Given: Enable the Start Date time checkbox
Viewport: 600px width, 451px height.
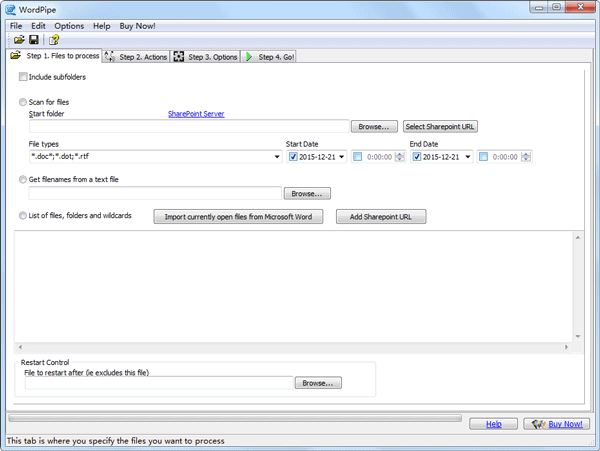Looking at the screenshot, I should click(x=357, y=157).
